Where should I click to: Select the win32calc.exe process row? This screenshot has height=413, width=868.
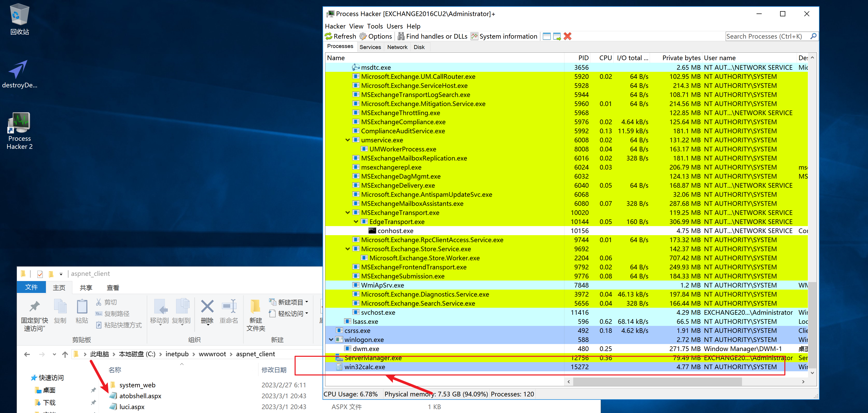438,367
